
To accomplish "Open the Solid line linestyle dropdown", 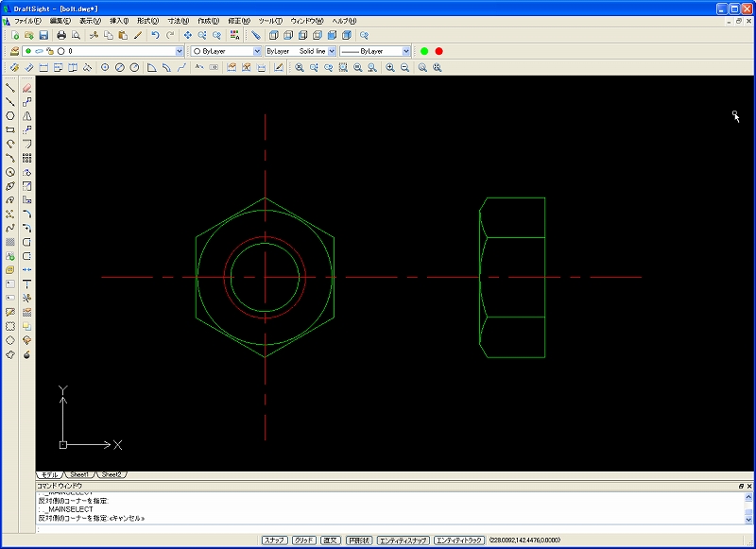I will point(301,51).
